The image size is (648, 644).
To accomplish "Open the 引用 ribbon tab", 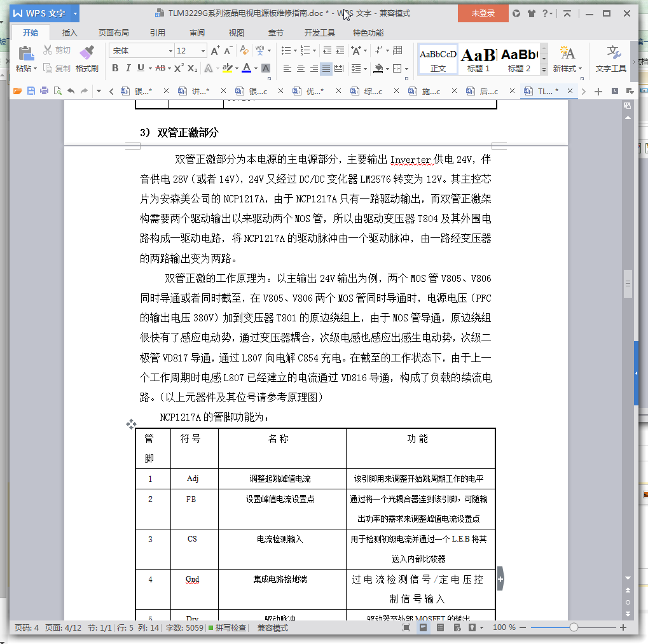I will tap(158, 32).
